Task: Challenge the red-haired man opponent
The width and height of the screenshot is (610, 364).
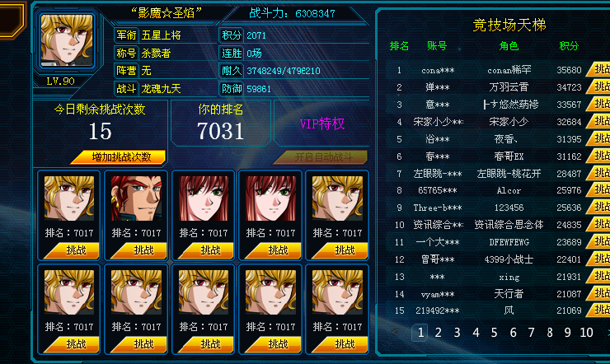Action: 138,250
